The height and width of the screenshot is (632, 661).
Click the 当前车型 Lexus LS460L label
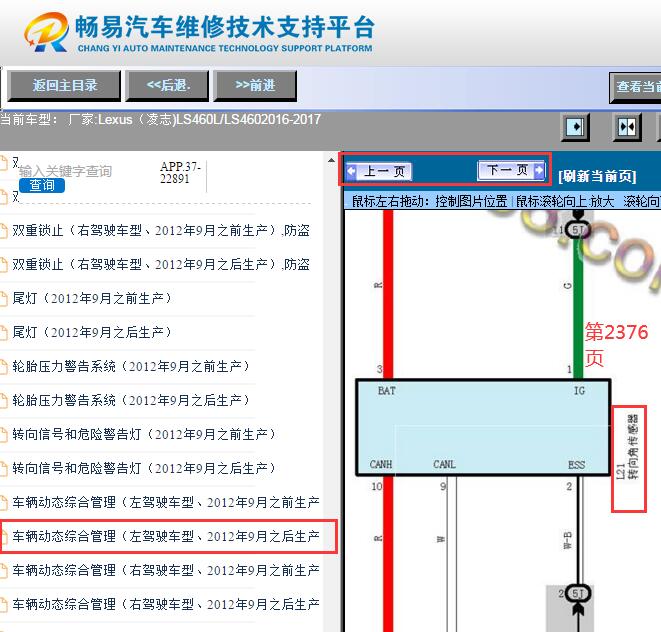click(x=160, y=119)
